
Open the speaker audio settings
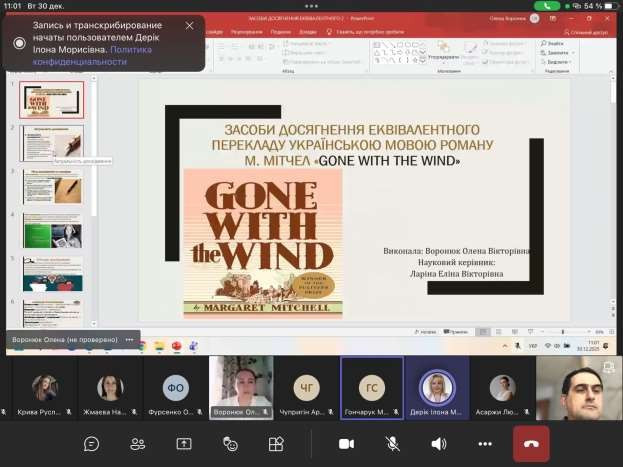(439, 443)
